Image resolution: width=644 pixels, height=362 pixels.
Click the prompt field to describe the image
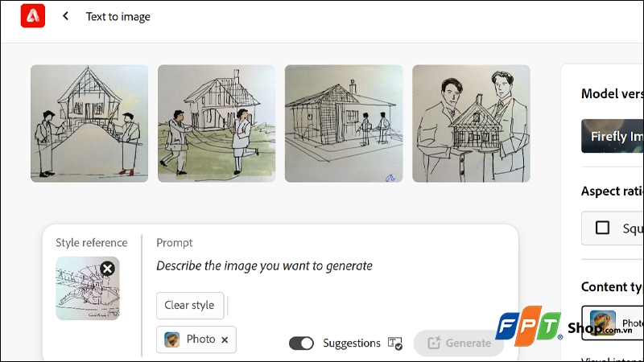point(265,266)
